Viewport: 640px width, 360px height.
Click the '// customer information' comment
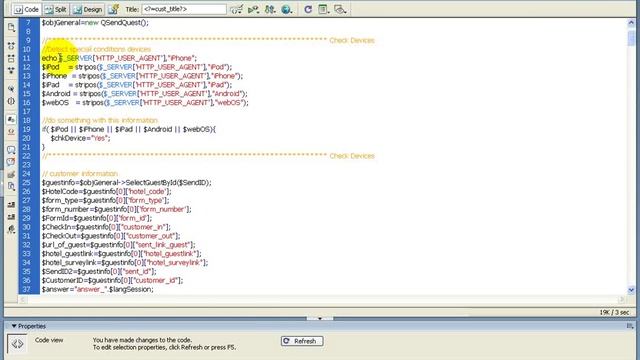coord(80,173)
